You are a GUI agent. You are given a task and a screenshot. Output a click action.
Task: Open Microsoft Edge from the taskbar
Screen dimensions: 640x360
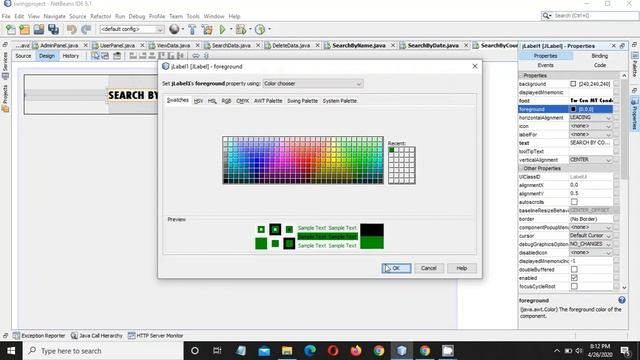point(310,351)
